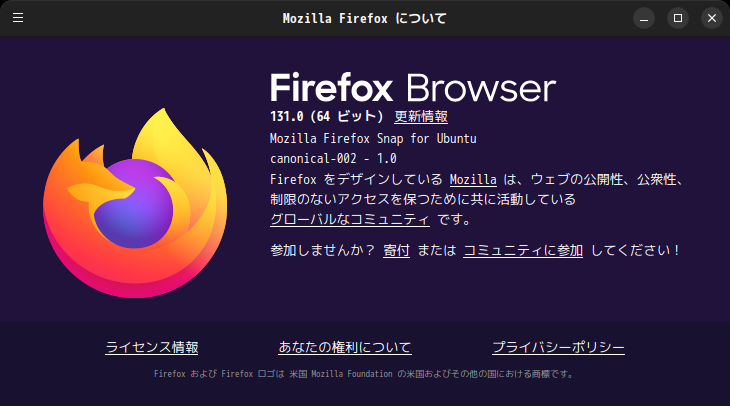Click the Firefox Browser heading

pos(413,88)
